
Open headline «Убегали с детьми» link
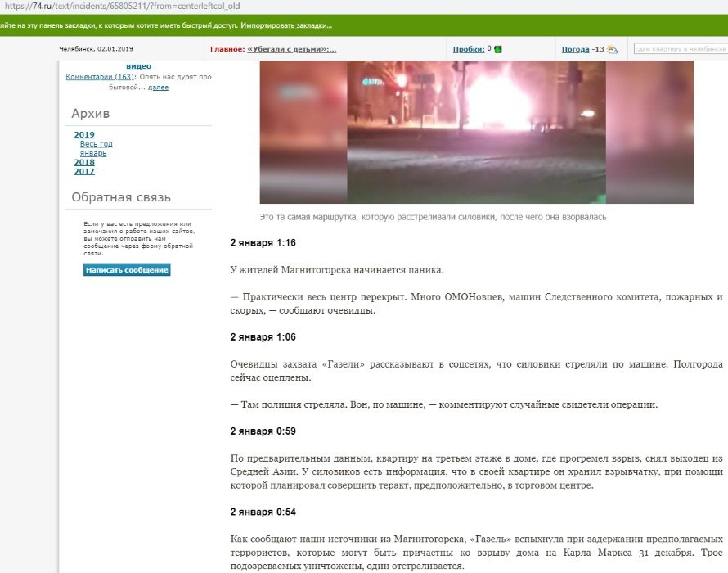(291, 49)
